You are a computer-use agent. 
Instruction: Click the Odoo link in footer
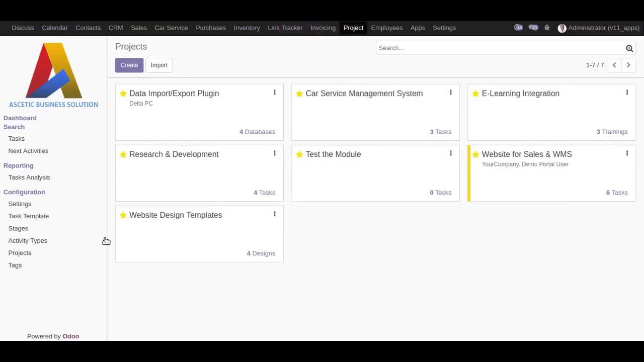(x=71, y=336)
